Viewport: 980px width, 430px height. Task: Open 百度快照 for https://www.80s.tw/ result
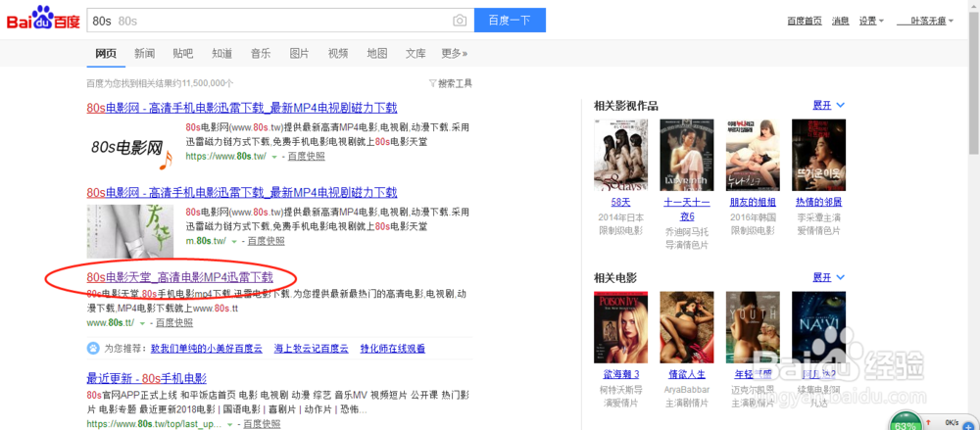tap(306, 157)
